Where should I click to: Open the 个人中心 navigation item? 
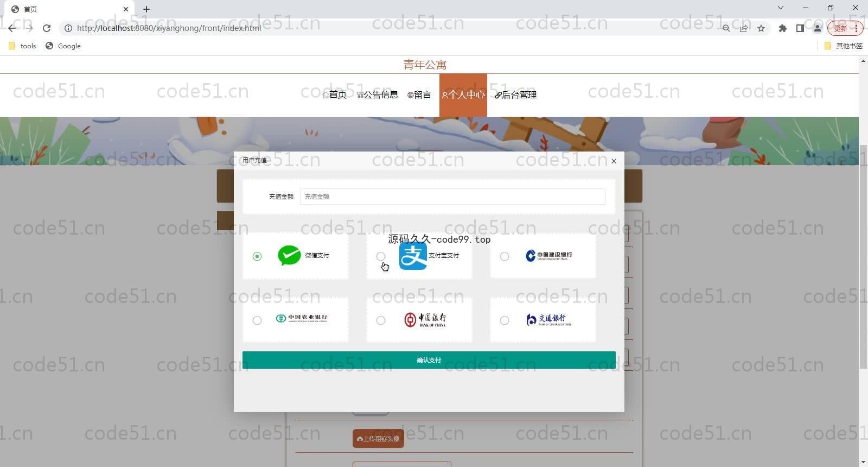click(x=463, y=94)
